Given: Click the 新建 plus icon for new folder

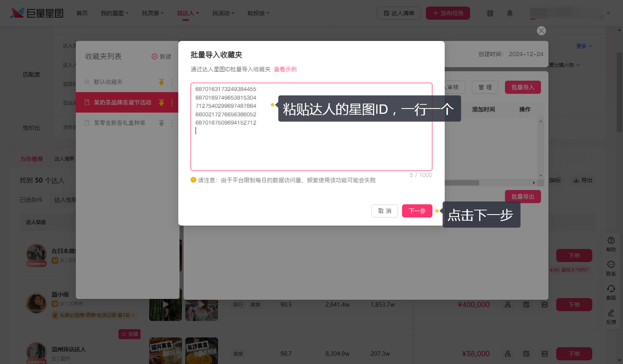Looking at the screenshot, I should [x=155, y=56].
